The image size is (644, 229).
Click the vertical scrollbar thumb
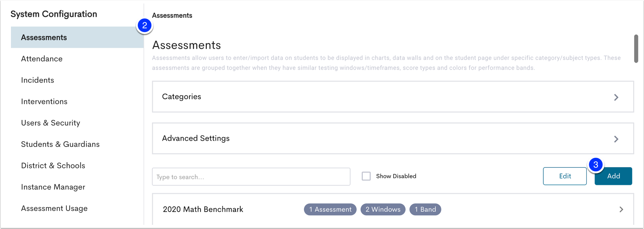[x=636, y=49]
